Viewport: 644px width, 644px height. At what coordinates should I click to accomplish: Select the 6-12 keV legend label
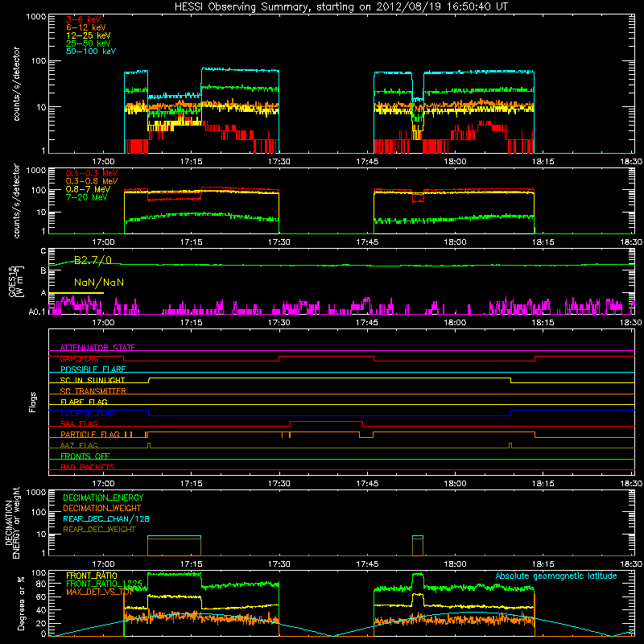click(86, 27)
